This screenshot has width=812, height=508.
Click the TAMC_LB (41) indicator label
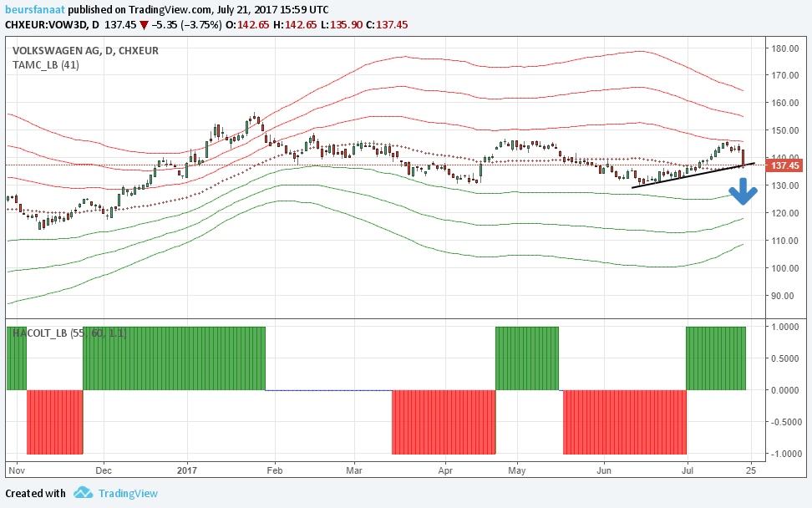(x=46, y=65)
